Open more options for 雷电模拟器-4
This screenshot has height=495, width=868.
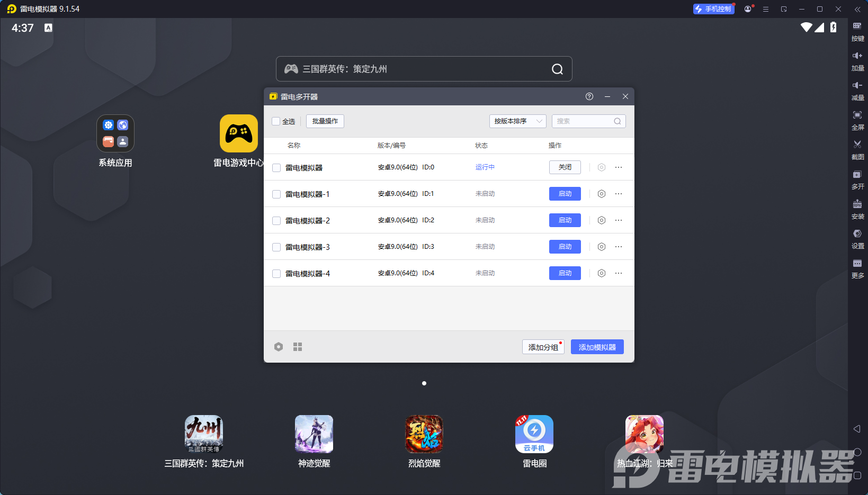coord(619,273)
